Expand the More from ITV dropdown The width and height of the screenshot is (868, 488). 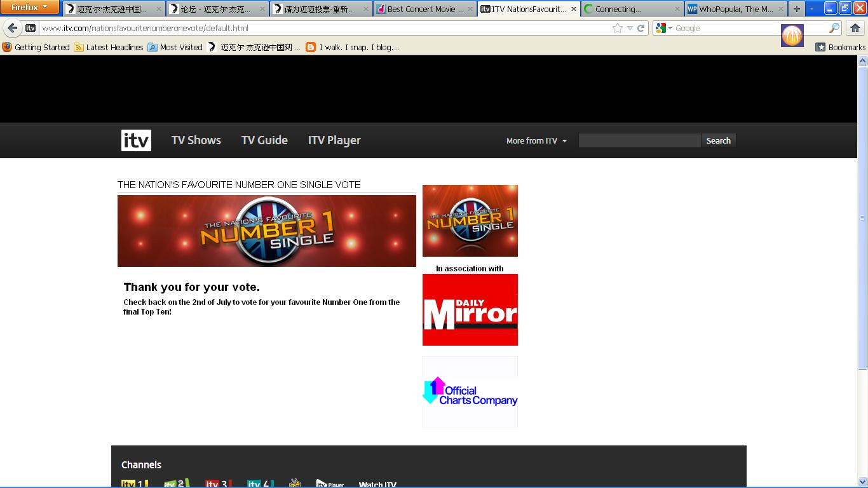pos(536,140)
